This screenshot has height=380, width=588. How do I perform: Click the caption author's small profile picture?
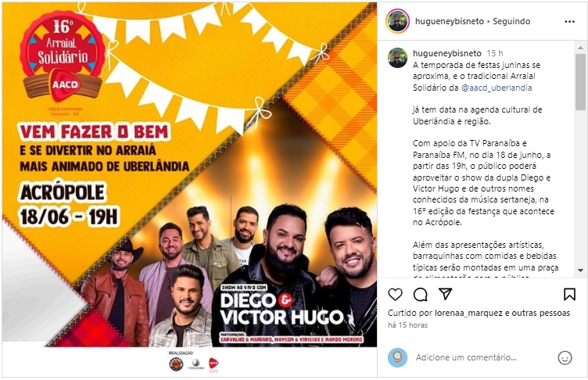[x=397, y=58]
